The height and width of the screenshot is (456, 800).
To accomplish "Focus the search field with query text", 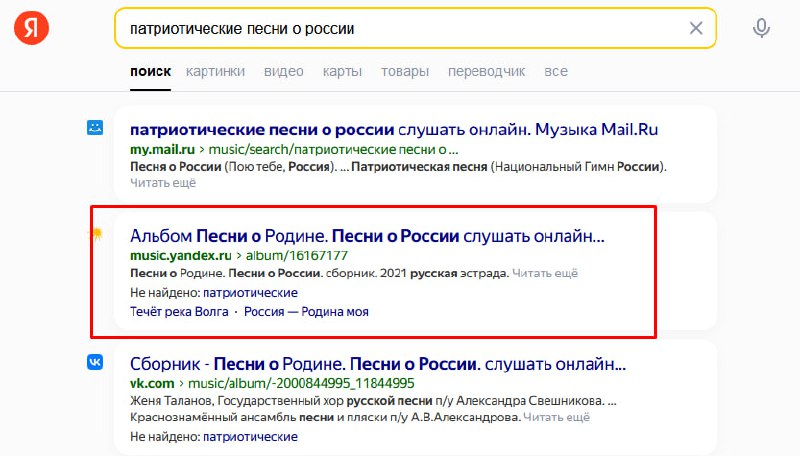I will [x=415, y=28].
